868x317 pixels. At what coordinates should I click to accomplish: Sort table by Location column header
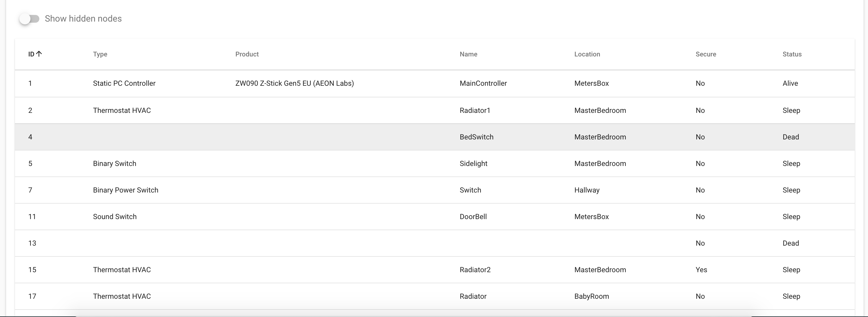[x=587, y=54]
